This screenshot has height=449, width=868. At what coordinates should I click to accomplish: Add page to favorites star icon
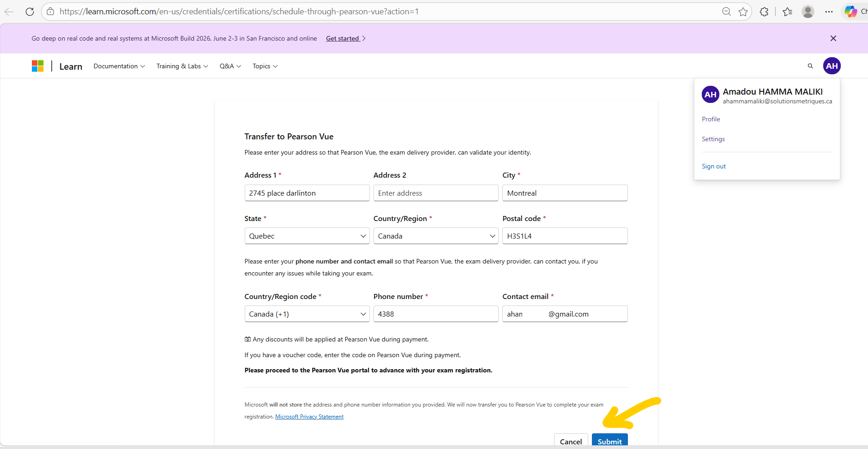click(743, 12)
